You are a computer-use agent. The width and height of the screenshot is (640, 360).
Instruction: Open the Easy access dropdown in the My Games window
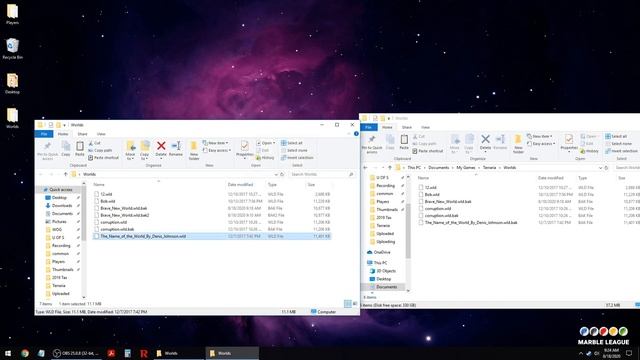[x=541, y=144]
